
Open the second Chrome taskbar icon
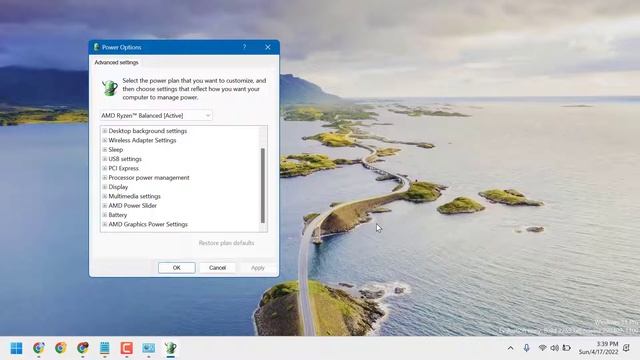pos(60,348)
